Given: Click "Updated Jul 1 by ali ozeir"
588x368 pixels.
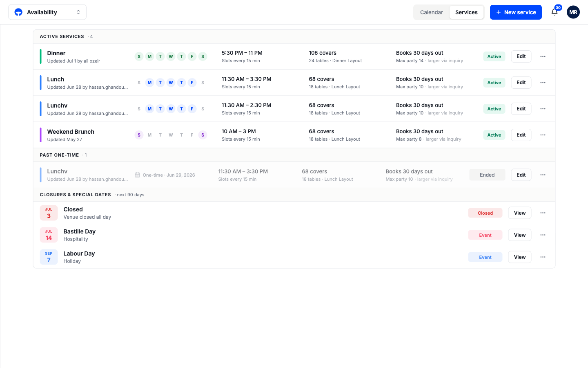Looking at the screenshot, I should (x=73, y=61).
